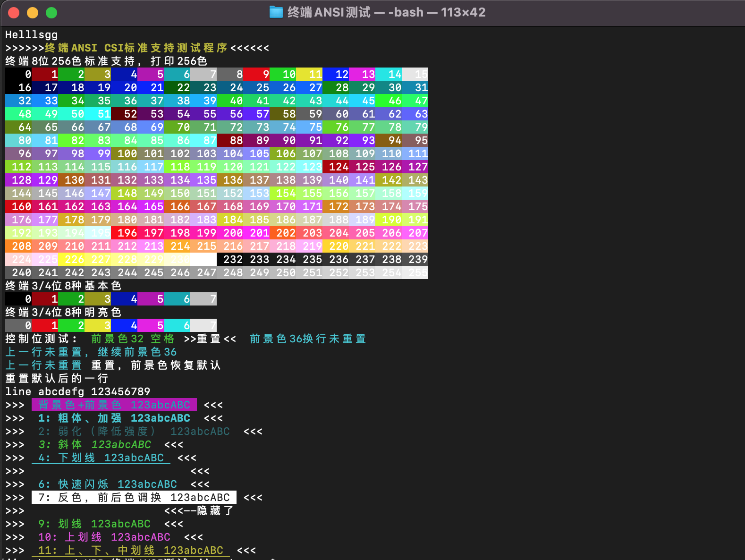The width and height of the screenshot is (745, 560).
Task: Click the olive cell numbered 100
Action: tap(124, 153)
